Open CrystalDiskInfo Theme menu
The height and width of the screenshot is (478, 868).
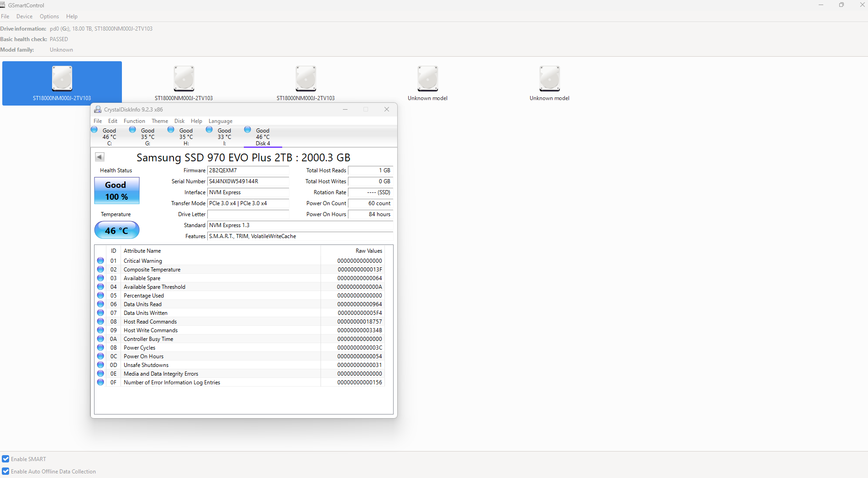[x=160, y=121]
